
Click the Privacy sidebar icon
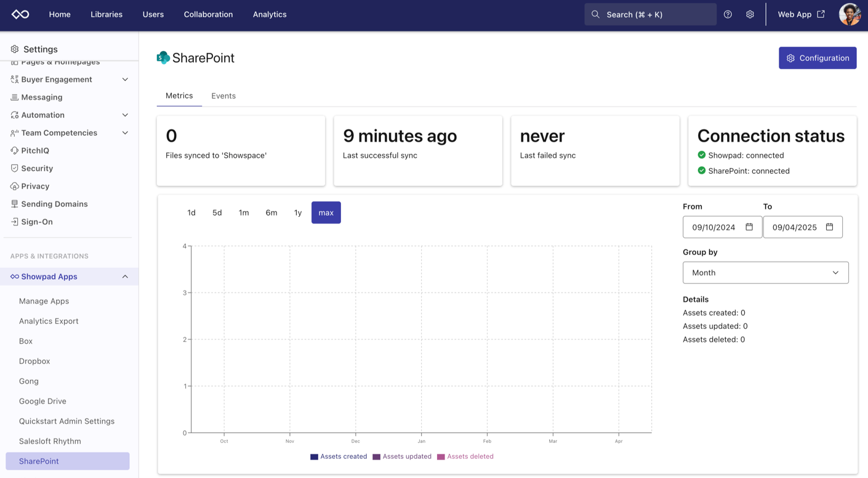coord(14,186)
